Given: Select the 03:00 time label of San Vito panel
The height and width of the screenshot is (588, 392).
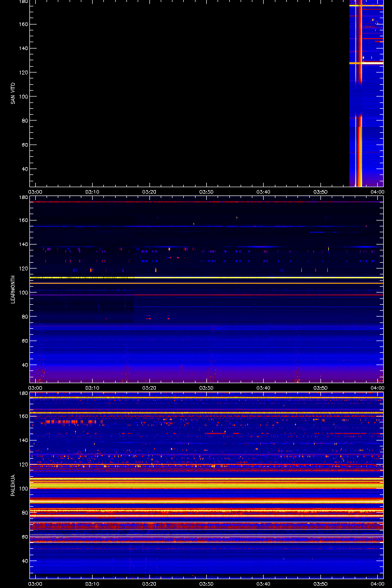Looking at the screenshot, I should (35, 192).
